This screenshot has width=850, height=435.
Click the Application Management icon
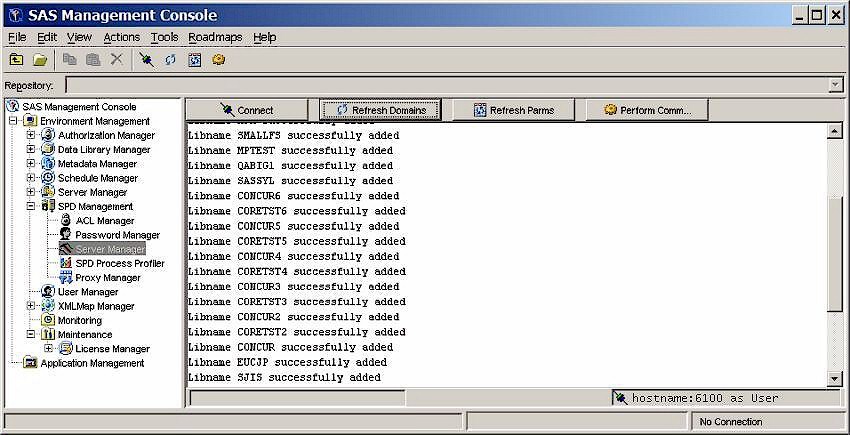pos(30,363)
